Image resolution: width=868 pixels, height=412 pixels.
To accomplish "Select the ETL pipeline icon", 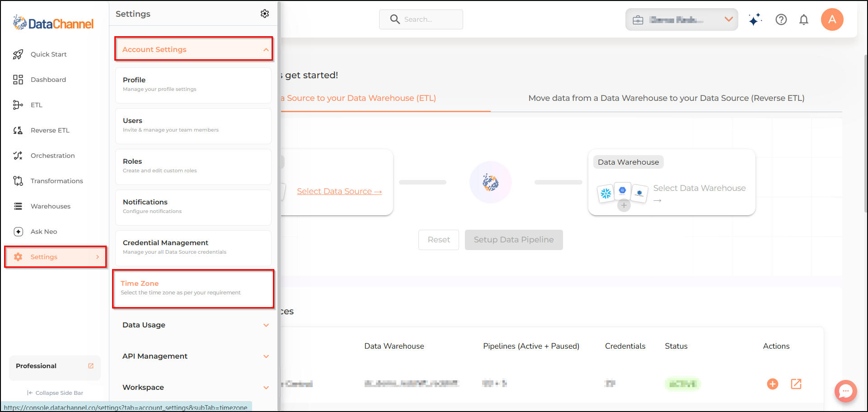I will 18,105.
